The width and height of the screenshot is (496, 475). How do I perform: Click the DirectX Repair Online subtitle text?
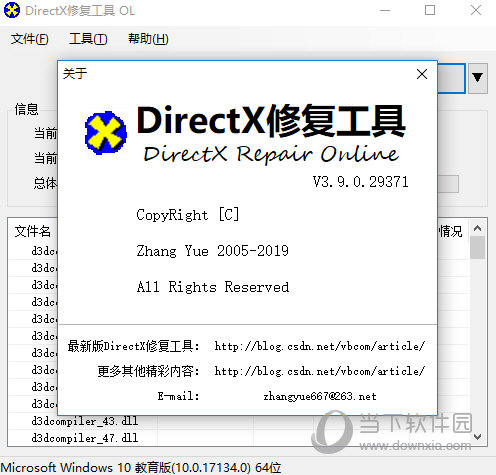tap(271, 154)
